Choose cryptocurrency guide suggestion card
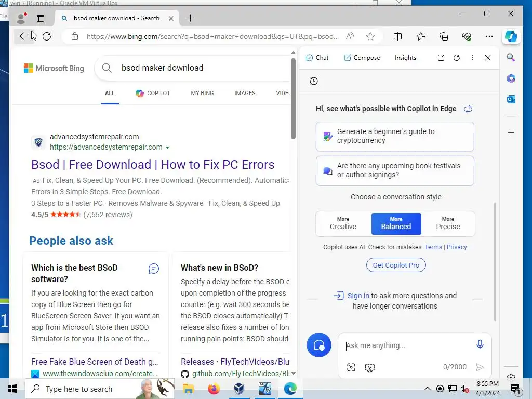Image resolution: width=532 pixels, height=399 pixels. tap(395, 137)
